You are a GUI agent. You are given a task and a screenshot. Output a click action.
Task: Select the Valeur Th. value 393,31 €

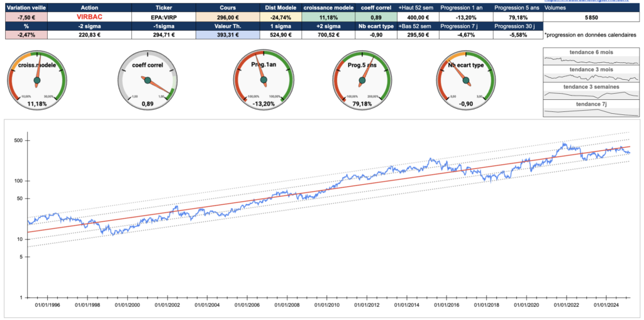(228, 35)
